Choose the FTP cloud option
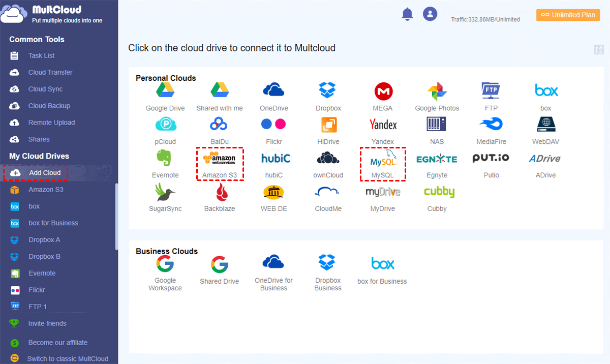This screenshot has height=364, width=610. (x=491, y=97)
